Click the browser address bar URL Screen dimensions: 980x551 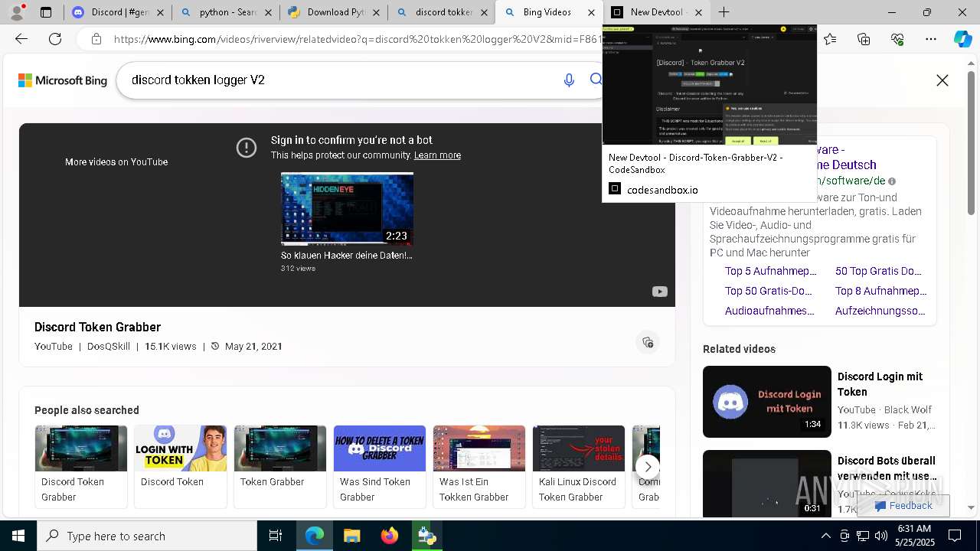tap(357, 39)
